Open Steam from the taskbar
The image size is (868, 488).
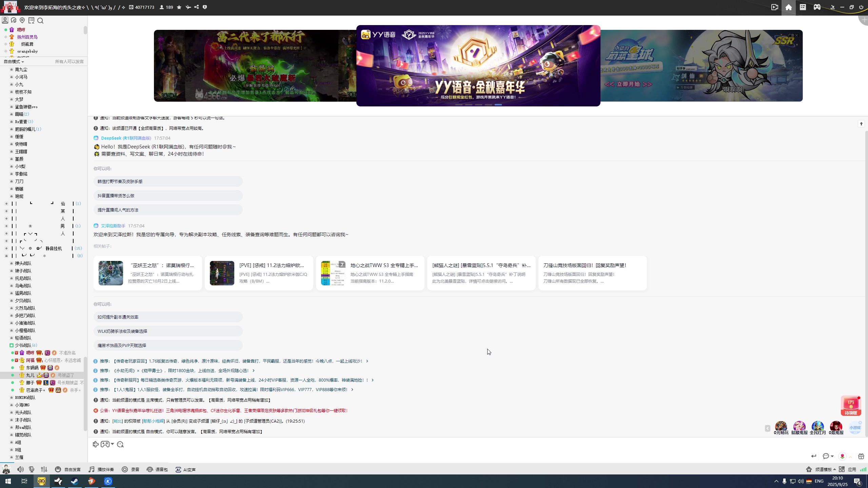click(x=75, y=481)
